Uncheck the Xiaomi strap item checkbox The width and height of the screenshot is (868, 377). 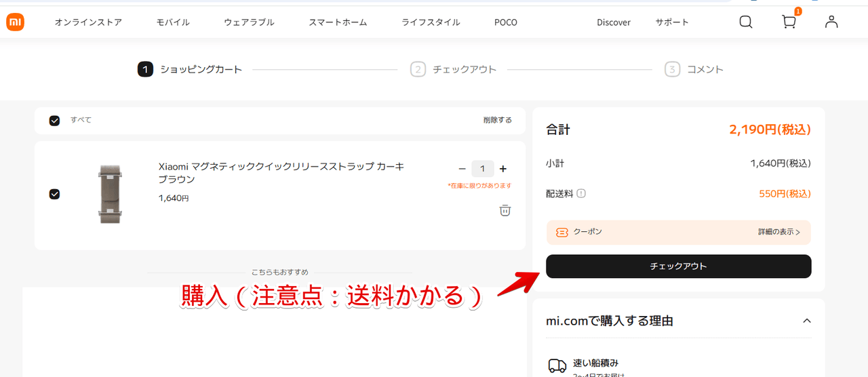[x=54, y=194]
